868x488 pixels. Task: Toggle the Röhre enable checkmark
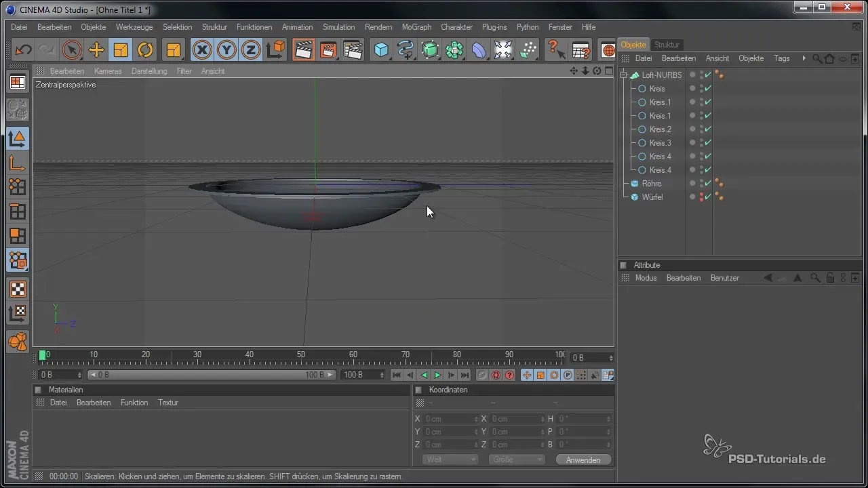pyautogui.click(x=708, y=184)
